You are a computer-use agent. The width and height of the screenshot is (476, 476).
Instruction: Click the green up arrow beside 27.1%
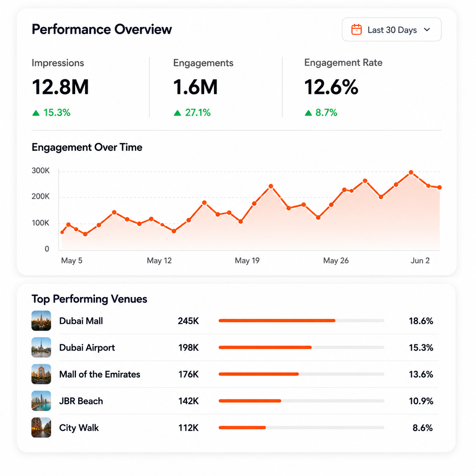tap(177, 113)
